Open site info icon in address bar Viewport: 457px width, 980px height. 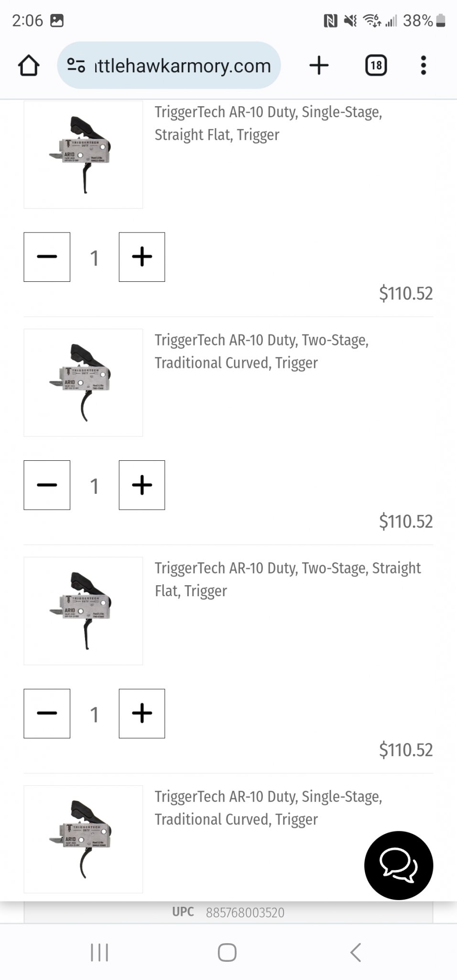[x=76, y=65]
